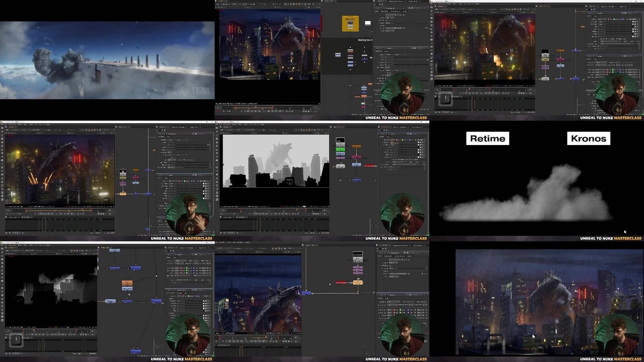Image resolution: width=644 pixels, height=362 pixels.
Task: Click the Kronos label
Action: tap(588, 139)
